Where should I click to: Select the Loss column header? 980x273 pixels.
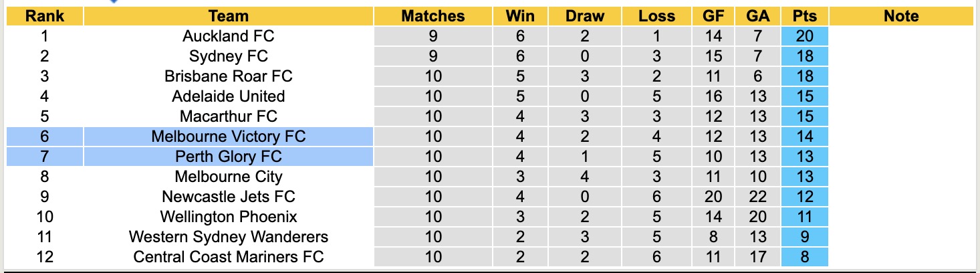click(656, 16)
